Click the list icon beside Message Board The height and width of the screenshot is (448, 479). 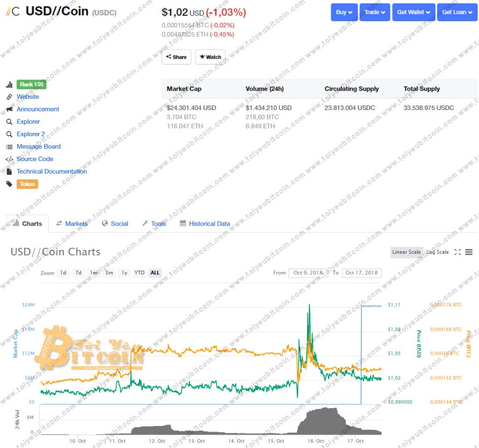9,147
